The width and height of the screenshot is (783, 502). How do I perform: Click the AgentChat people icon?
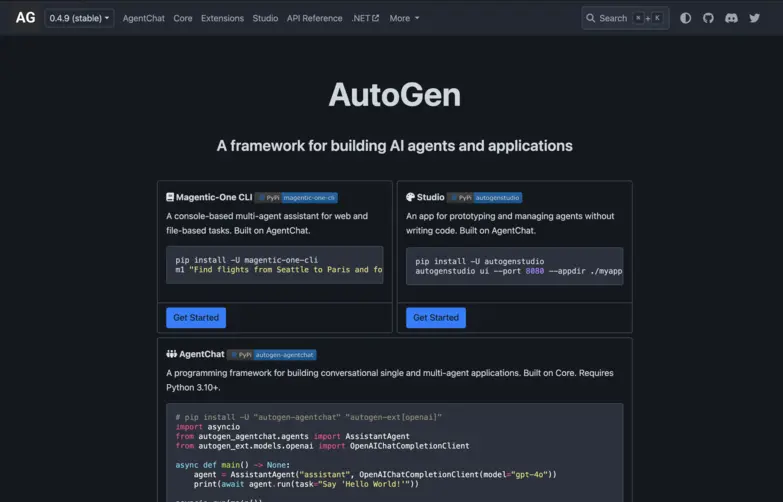click(171, 354)
